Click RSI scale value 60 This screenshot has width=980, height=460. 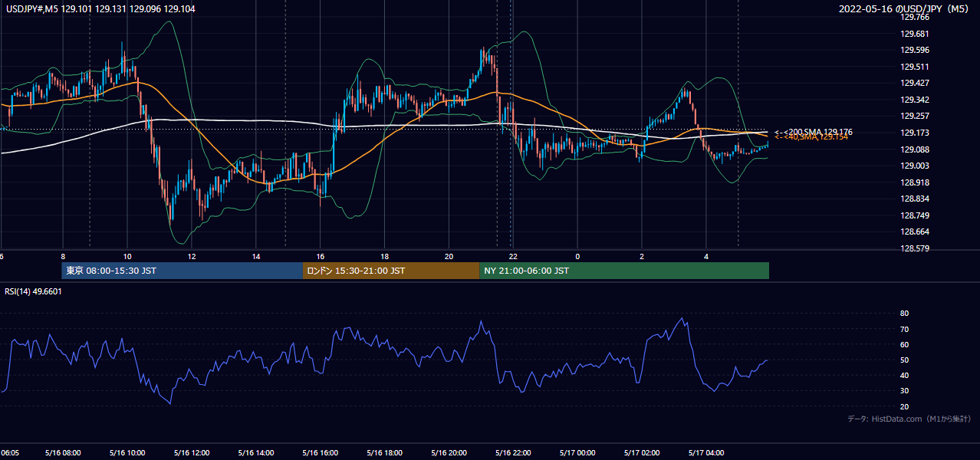[x=904, y=344]
